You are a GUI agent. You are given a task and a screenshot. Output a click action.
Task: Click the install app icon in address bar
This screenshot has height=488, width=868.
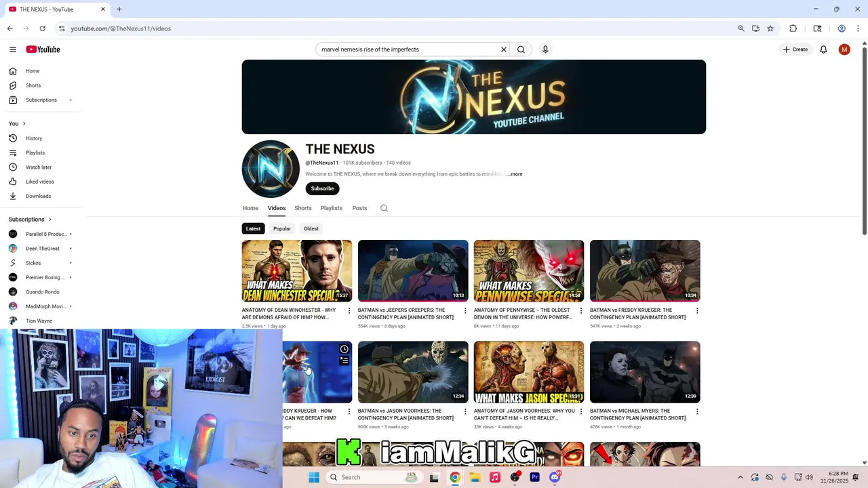755,28
